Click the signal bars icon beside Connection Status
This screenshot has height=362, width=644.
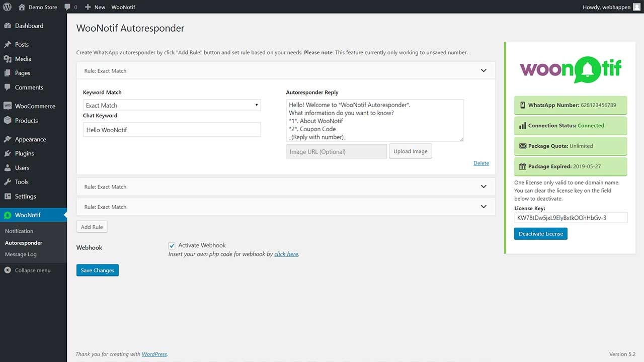[x=523, y=126]
